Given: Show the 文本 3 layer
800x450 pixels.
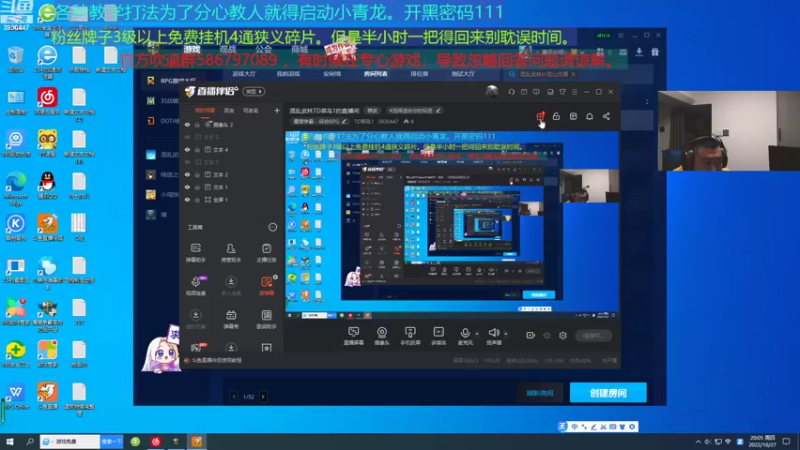Looking at the screenshot, I should 187,162.
